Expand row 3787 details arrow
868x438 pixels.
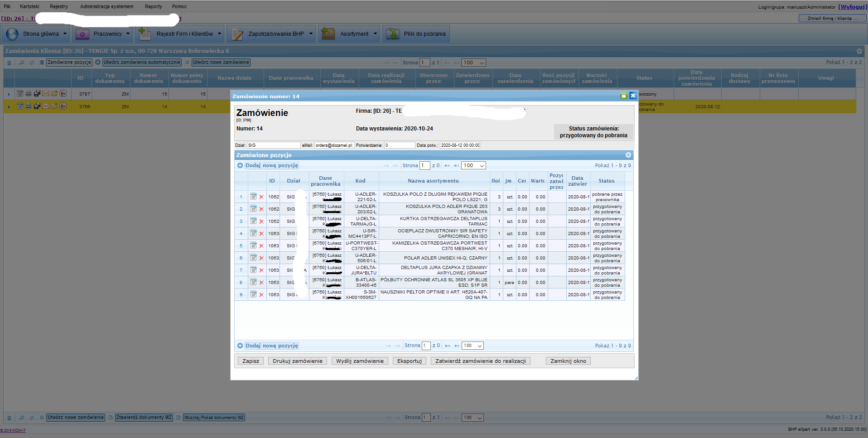(x=9, y=94)
